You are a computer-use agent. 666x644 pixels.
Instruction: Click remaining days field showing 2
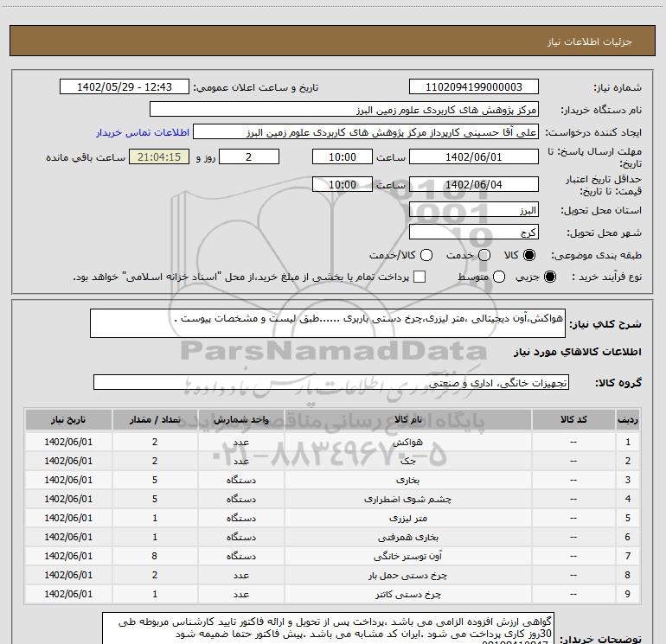point(249,157)
